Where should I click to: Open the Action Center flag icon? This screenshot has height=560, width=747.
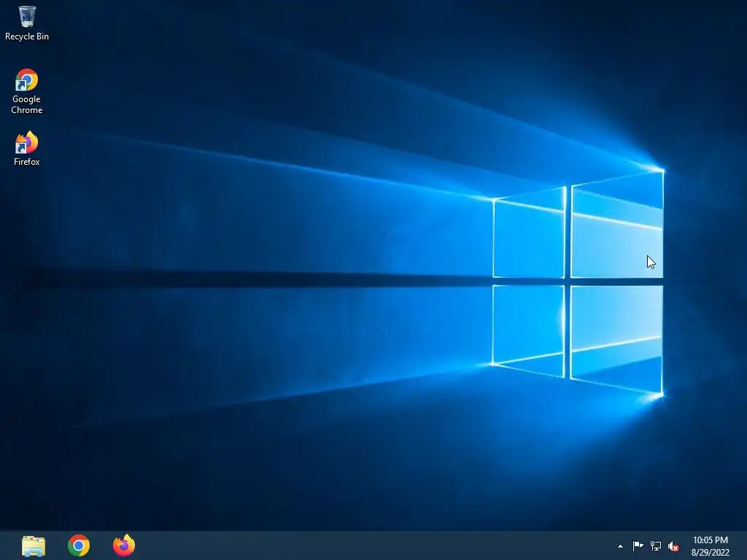click(638, 546)
